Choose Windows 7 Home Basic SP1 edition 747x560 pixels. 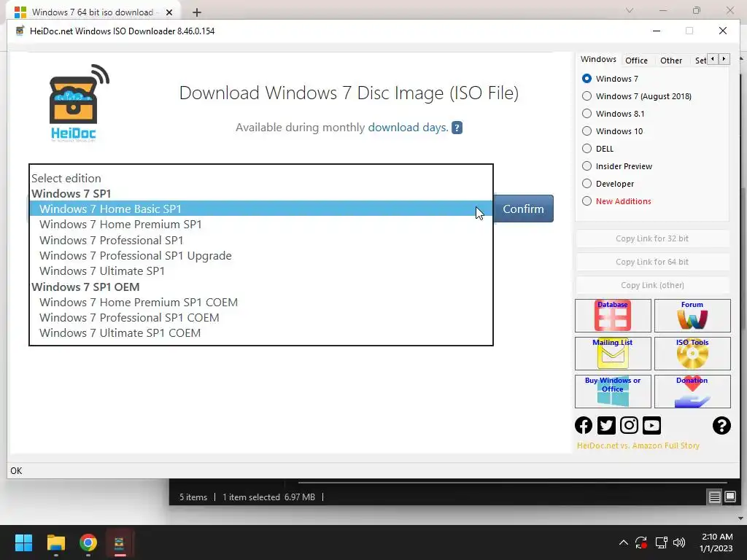[x=261, y=209]
